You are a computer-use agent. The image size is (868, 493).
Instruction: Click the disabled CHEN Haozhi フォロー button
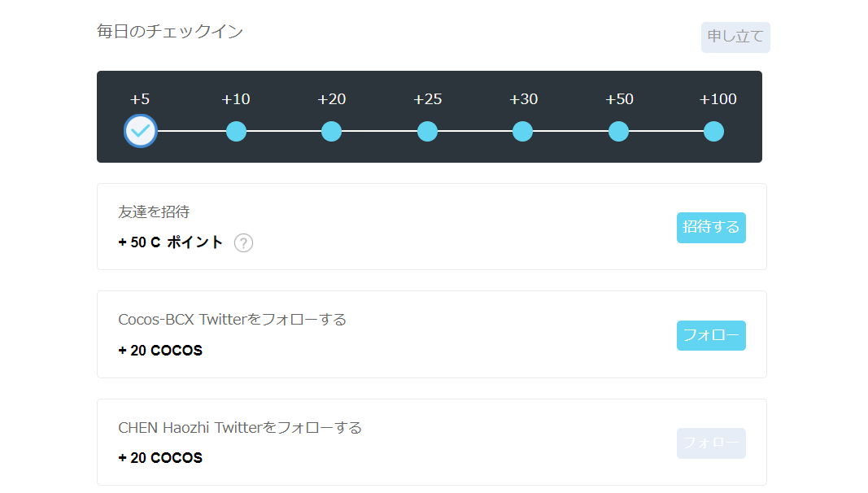click(x=711, y=443)
